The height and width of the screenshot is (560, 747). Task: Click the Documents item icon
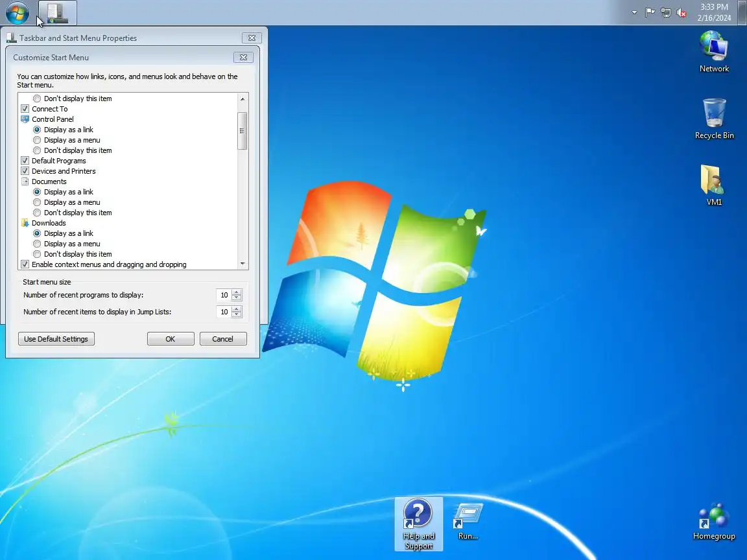(25, 181)
